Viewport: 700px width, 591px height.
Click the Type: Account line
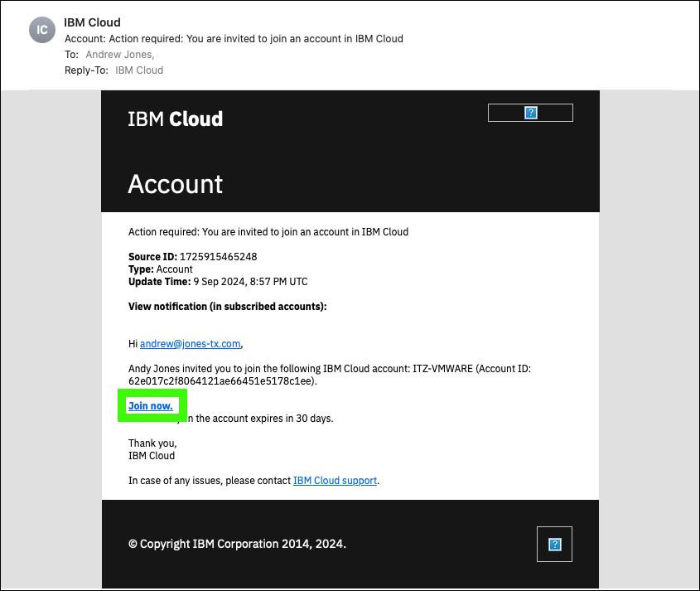(x=161, y=269)
